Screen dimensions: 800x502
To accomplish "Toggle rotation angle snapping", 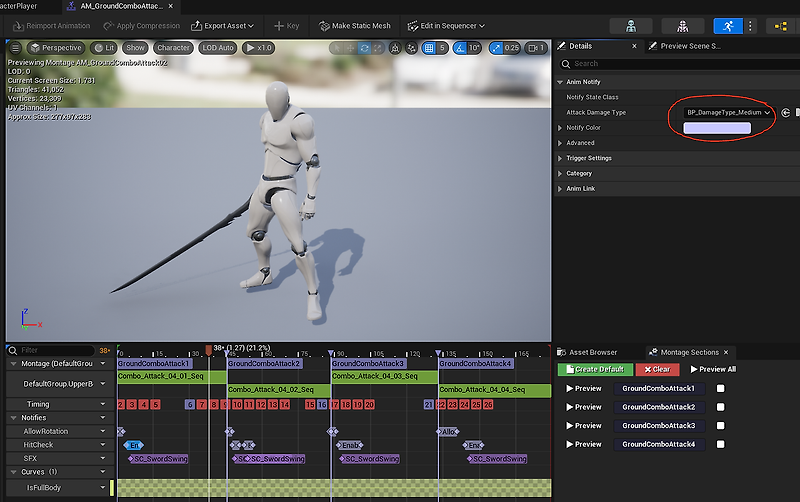I will (460, 48).
